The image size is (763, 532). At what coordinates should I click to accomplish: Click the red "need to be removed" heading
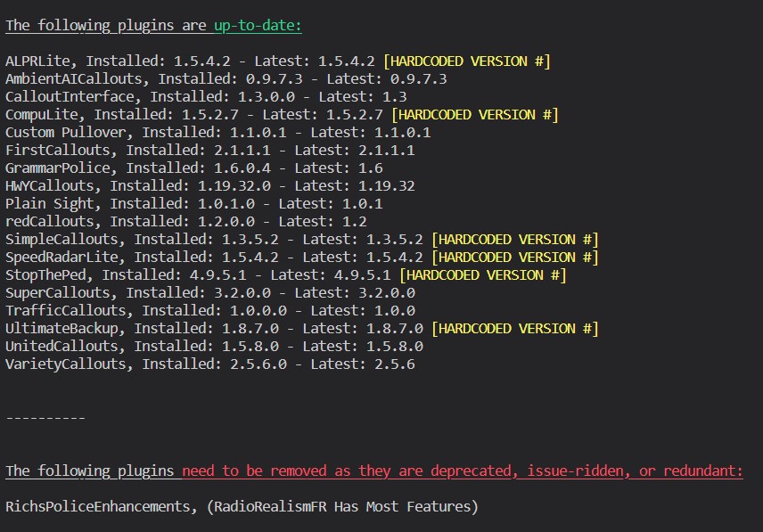(462, 471)
